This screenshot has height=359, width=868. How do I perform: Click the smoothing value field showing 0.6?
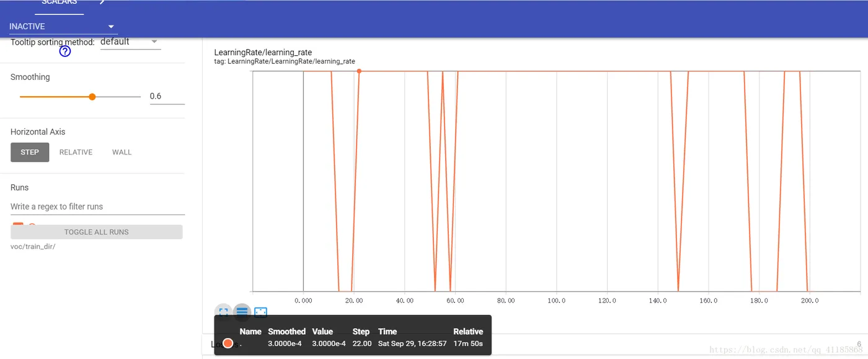[167, 96]
